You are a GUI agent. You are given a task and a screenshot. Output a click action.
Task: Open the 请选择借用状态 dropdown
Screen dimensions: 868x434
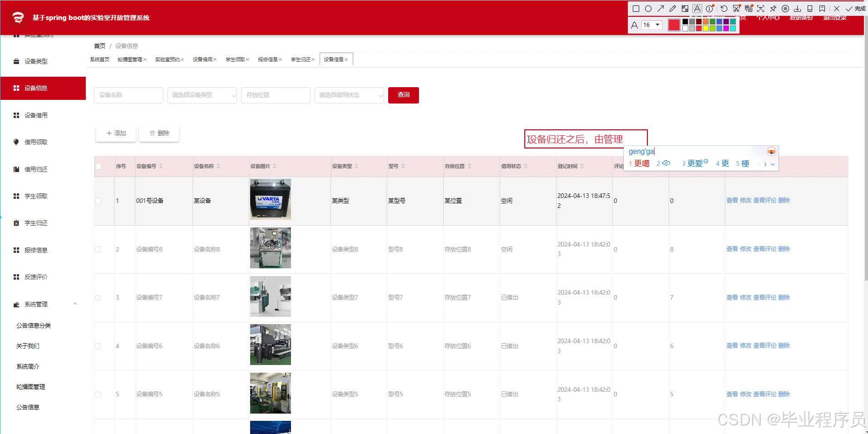click(x=349, y=95)
